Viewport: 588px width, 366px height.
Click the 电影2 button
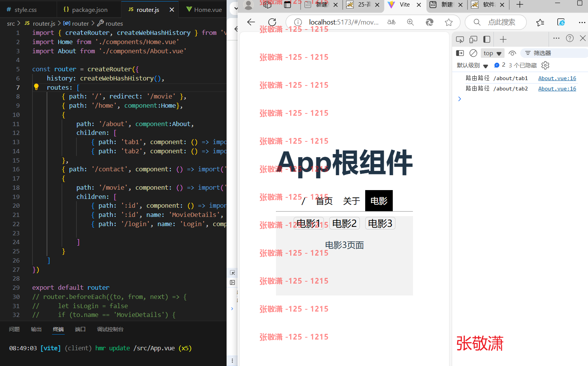pos(345,223)
